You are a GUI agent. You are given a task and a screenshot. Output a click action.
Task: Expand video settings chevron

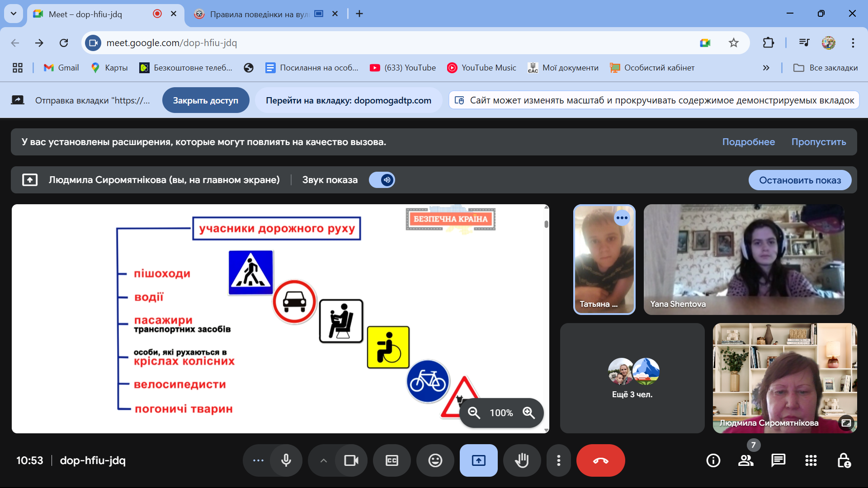pos(324,460)
